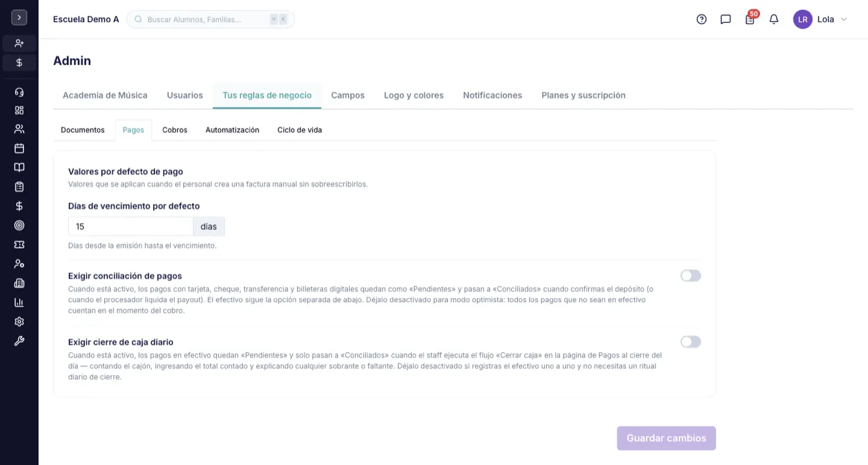Open the Lola user menu chevron

coord(843,19)
